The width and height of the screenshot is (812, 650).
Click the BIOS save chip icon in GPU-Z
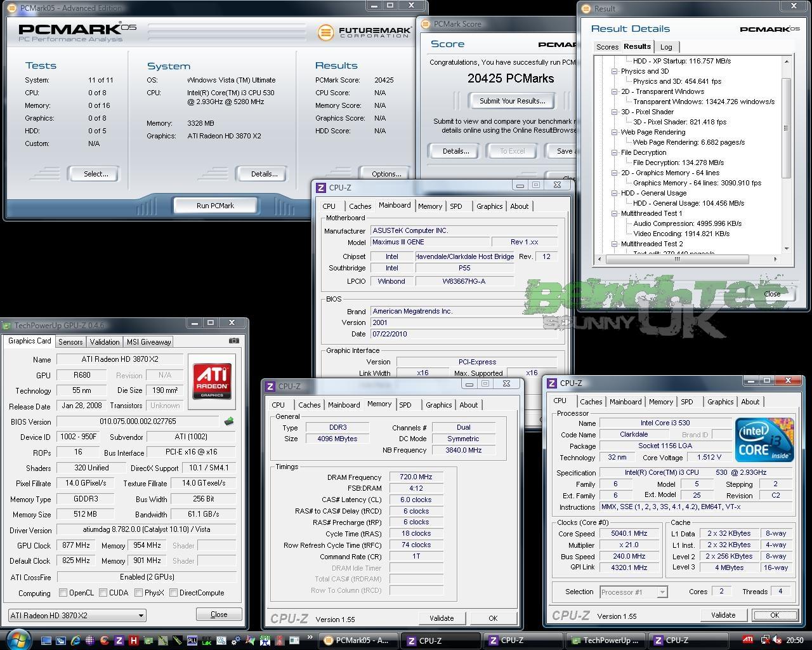click(228, 421)
